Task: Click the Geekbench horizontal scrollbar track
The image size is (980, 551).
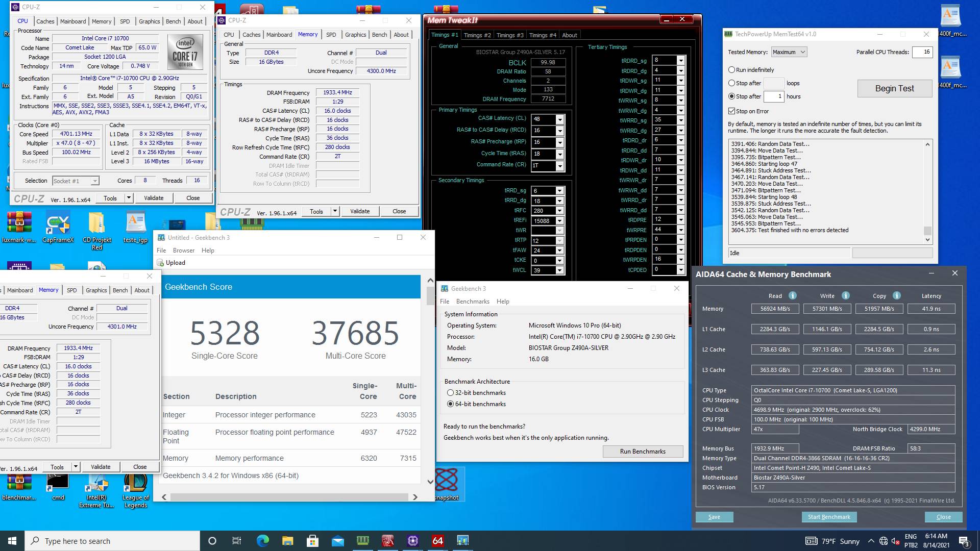Action: click(289, 497)
